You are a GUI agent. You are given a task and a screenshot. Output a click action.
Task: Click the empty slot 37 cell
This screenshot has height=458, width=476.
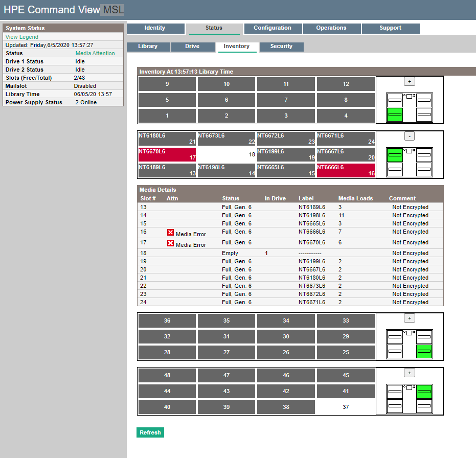346,407
